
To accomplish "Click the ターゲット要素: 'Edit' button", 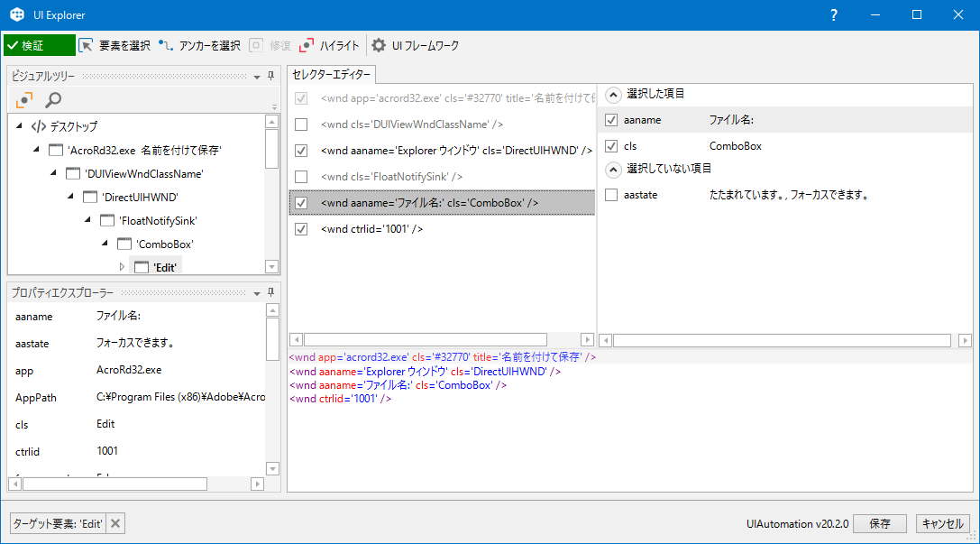I will (58, 523).
